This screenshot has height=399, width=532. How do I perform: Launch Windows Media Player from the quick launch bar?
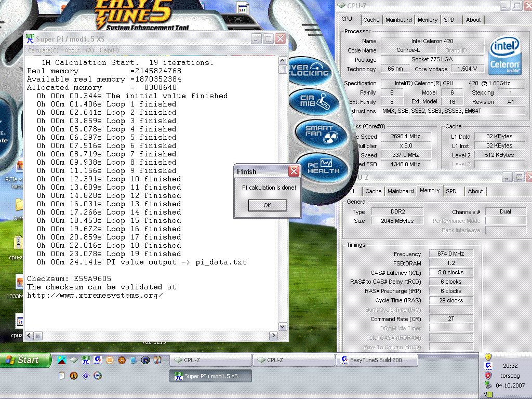98,376
